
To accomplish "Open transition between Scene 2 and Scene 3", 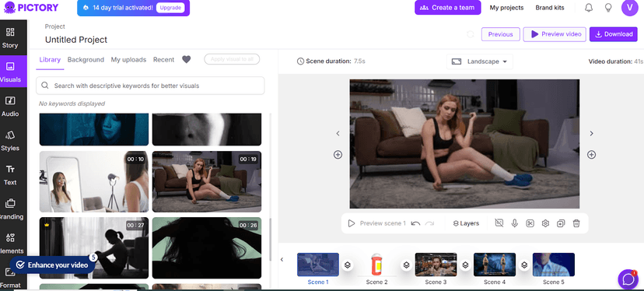I will click(406, 265).
